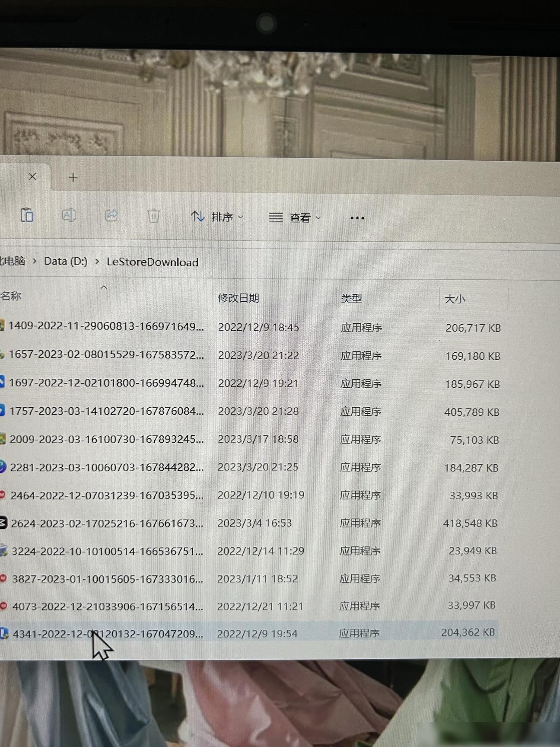Sort by 名称 column header
This screenshot has width=560, height=747.
point(11,296)
